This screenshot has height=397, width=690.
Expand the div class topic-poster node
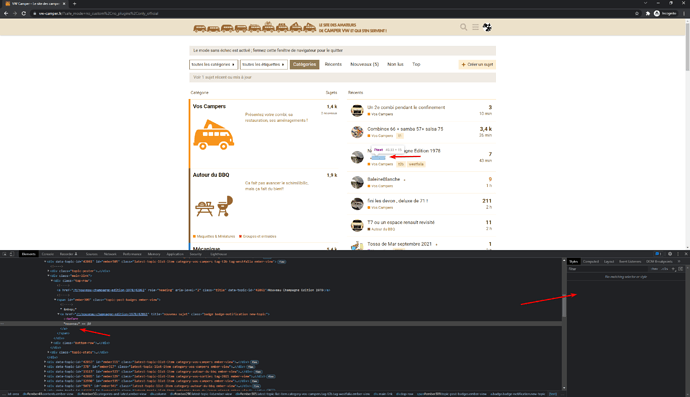[x=48, y=271]
